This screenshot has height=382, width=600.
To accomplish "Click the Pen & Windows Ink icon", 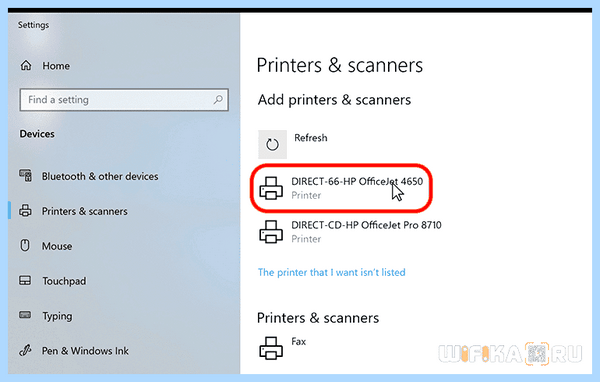I will click(x=25, y=350).
